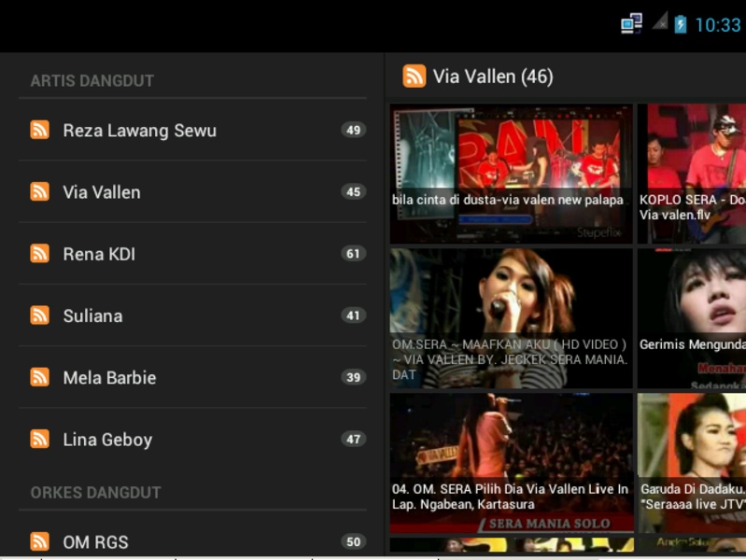Tap the 10:33 clock

coord(717,25)
